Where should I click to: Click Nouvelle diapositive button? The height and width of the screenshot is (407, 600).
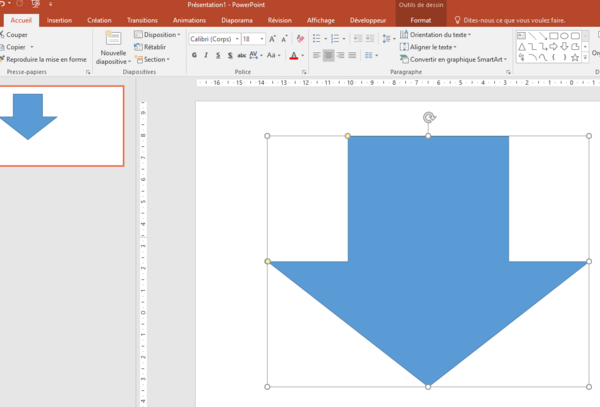(113, 48)
